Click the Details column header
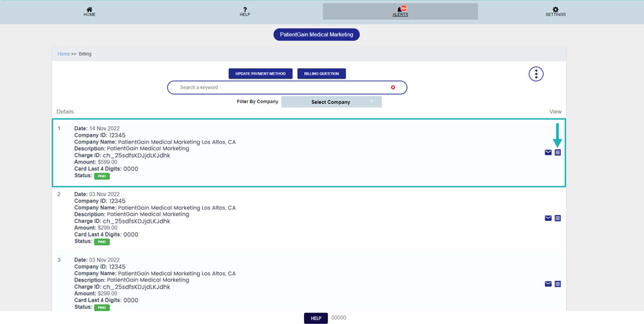This screenshot has height=324, width=644. (65, 111)
